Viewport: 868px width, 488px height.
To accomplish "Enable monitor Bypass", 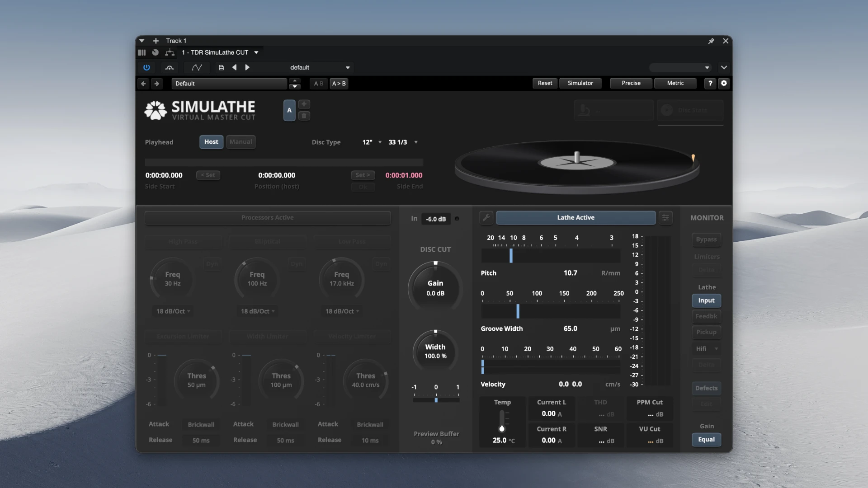I will pos(706,239).
